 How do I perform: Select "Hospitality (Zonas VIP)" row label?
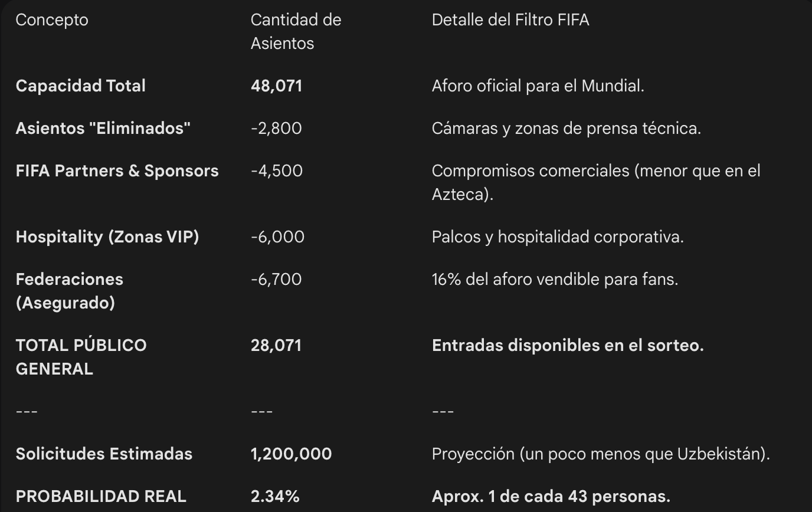[x=107, y=237]
